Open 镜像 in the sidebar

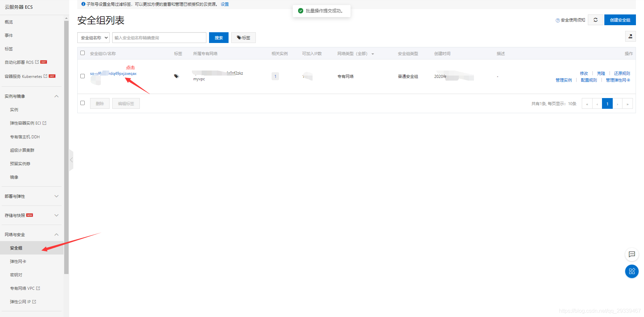tap(14, 177)
